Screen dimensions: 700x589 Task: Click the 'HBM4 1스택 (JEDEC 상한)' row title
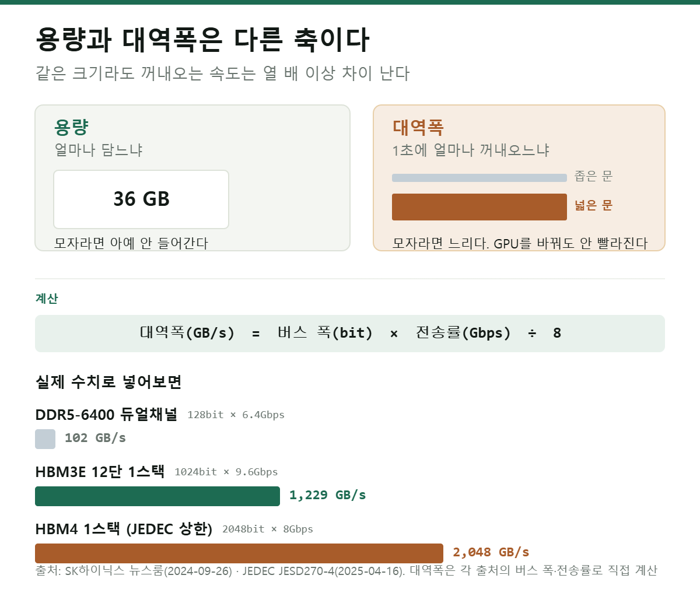124,529
